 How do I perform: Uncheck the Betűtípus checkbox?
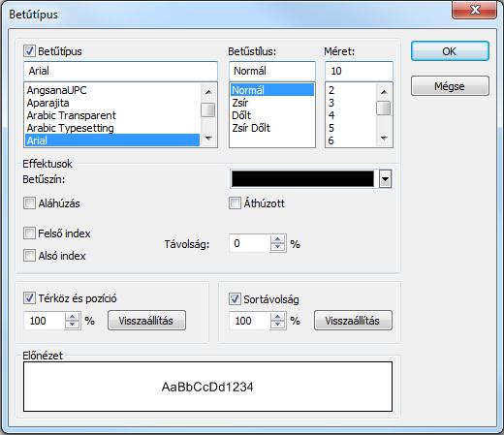tap(29, 51)
